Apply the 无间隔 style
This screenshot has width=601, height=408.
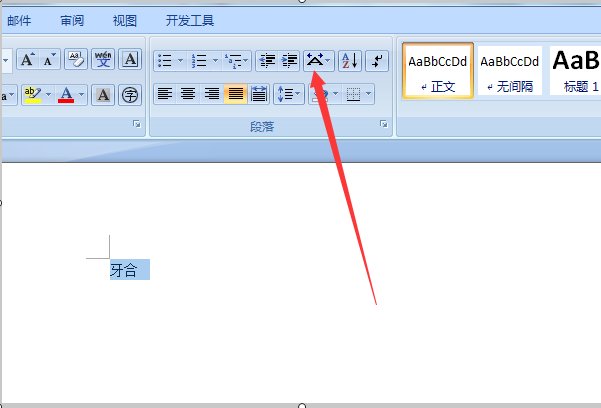click(x=510, y=71)
